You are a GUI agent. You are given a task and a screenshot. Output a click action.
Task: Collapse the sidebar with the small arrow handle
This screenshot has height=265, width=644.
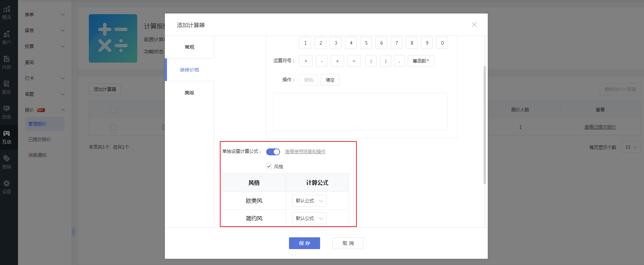click(x=73, y=232)
